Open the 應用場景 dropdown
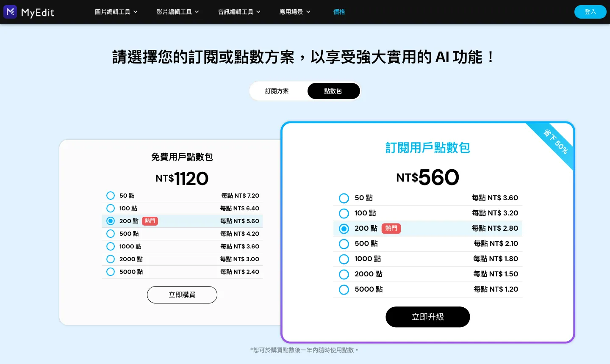 pyautogui.click(x=295, y=12)
